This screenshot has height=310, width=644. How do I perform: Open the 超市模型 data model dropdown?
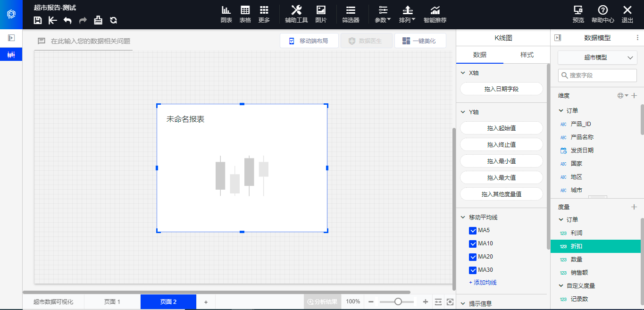(x=597, y=58)
